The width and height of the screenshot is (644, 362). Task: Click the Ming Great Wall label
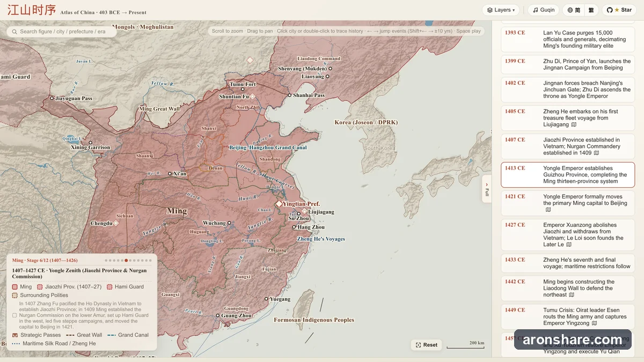tap(159, 109)
